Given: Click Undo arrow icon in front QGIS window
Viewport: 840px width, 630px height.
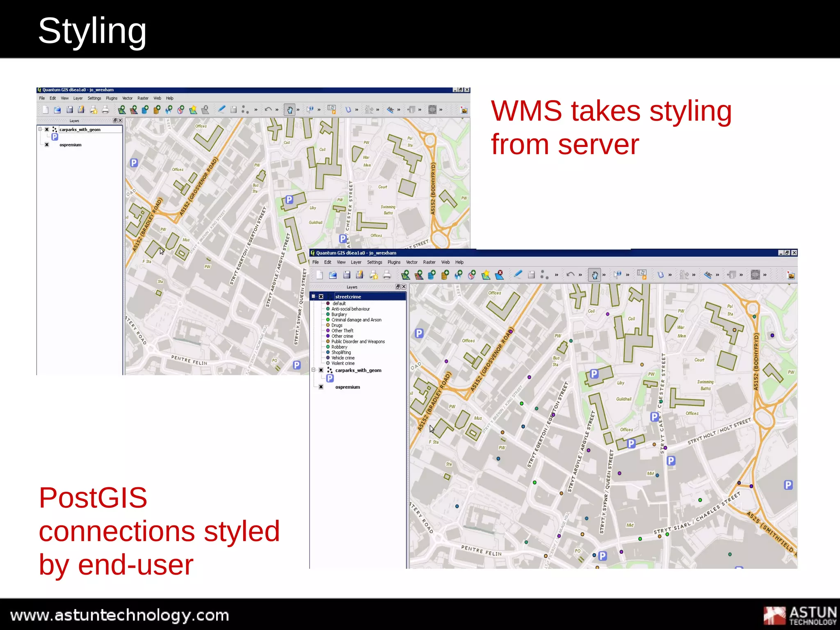Looking at the screenshot, I should pos(570,275).
